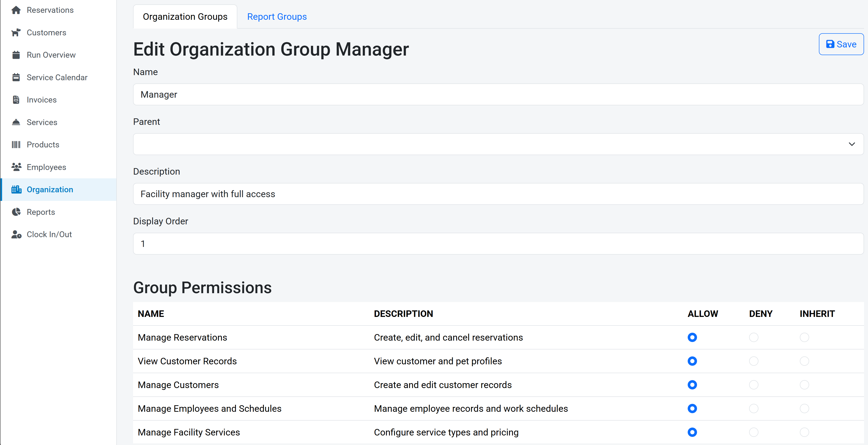The height and width of the screenshot is (445, 868).
Task: Click the DENY column header
Action: (x=761, y=314)
